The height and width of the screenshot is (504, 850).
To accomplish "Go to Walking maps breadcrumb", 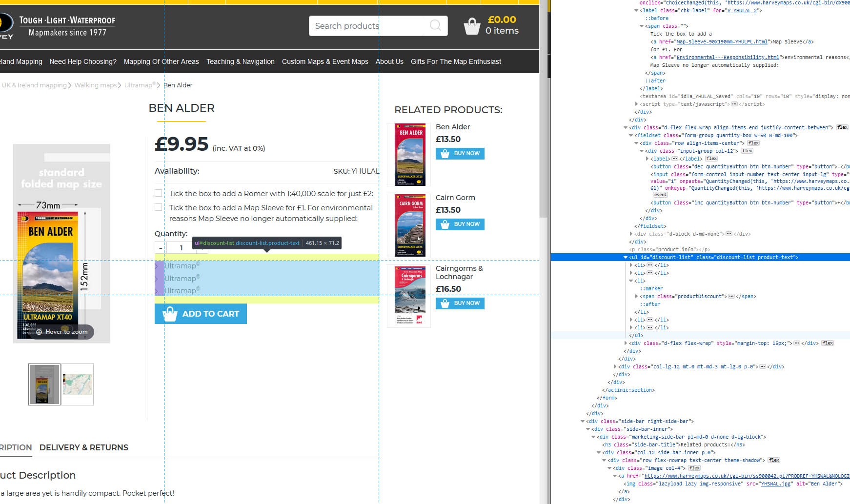I will coord(96,85).
